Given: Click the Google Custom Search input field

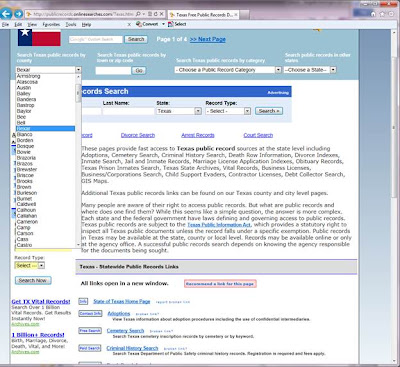Looking at the screenshot, I should tap(96, 39).
